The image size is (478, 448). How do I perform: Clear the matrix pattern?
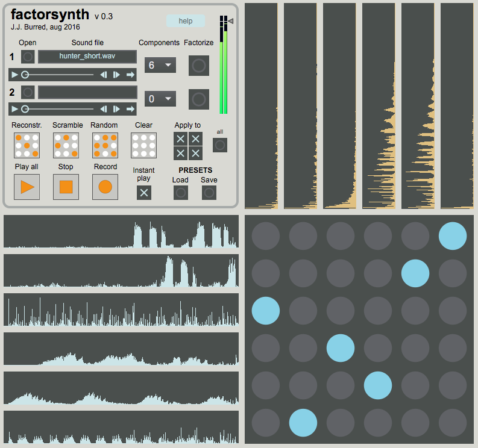tap(143, 146)
